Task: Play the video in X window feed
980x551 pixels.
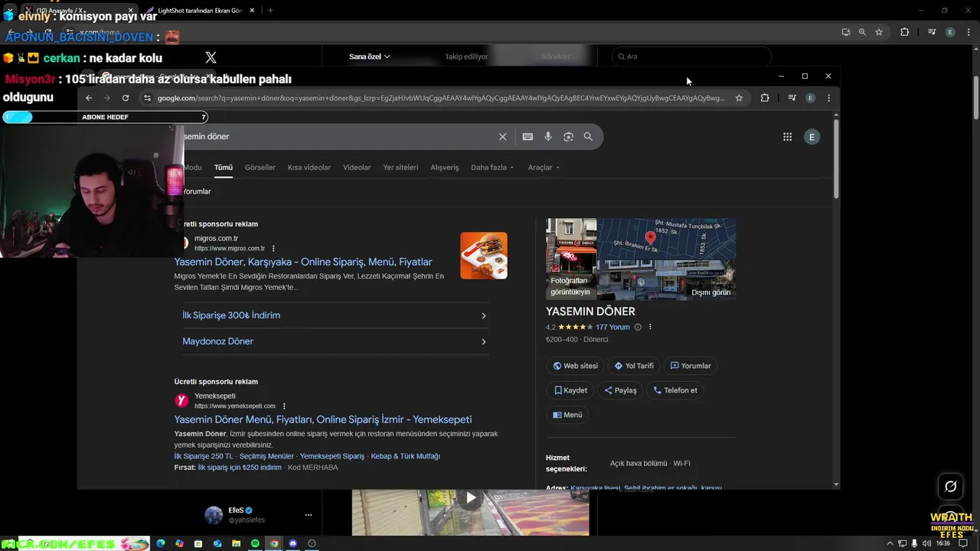Action: [471, 498]
